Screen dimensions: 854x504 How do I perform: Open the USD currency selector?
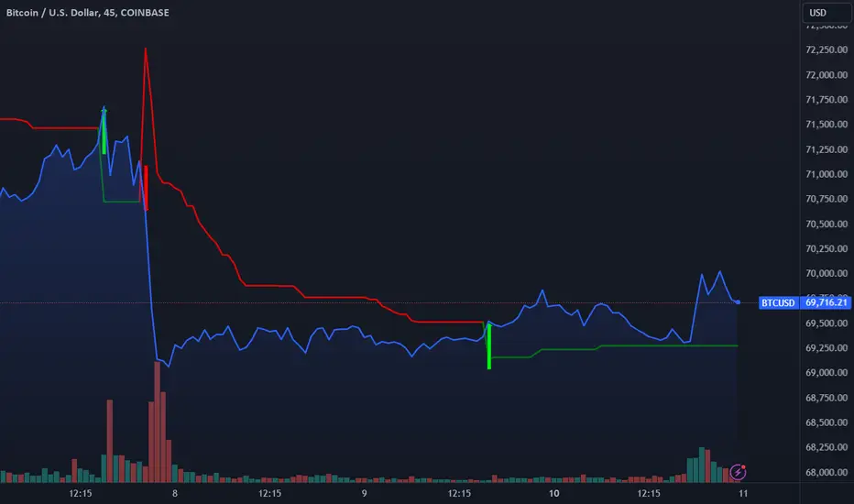(x=827, y=13)
